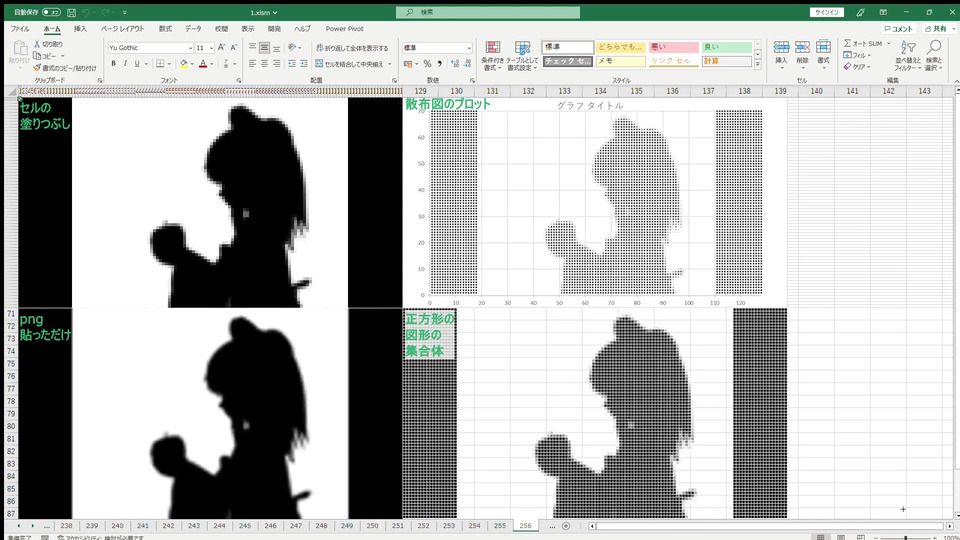Apply the 良い cell style
The height and width of the screenshot is (540, 960).
pyautogui.click(x=727, y=47)
